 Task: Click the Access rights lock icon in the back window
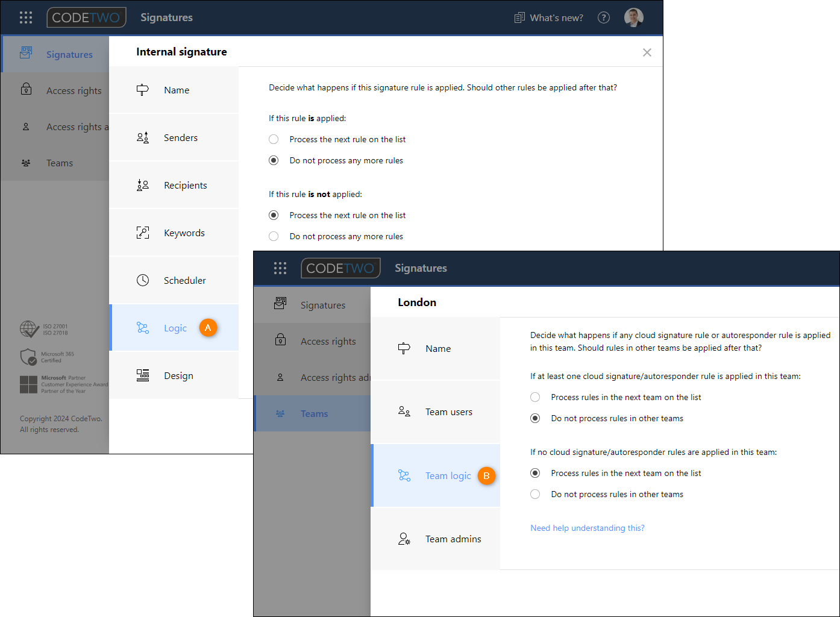26,89
